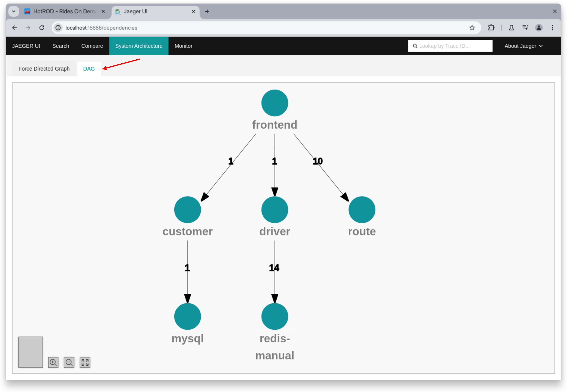This screenshot has width=567, height=392.
Task: View site information icon in address bar
Action: coord(58,28)
